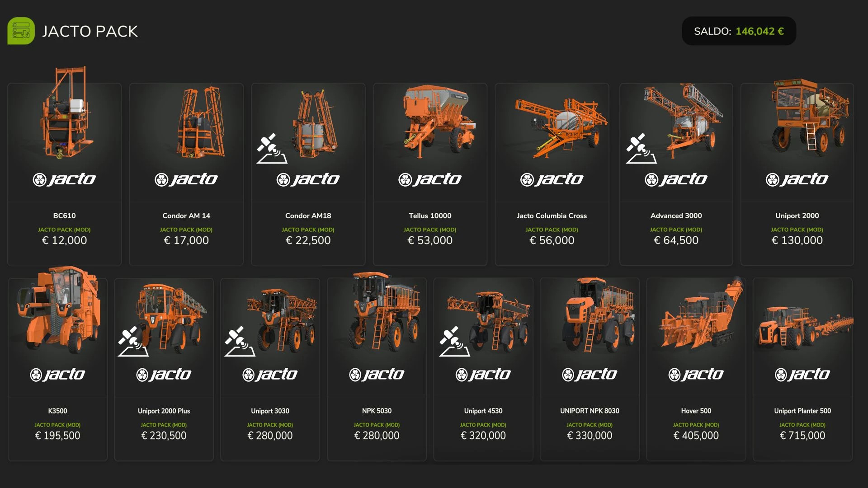Viewport: 868px width, 488px height.
Task: Click the Jacto Columbia Cross title
Action: coord(552,216)
